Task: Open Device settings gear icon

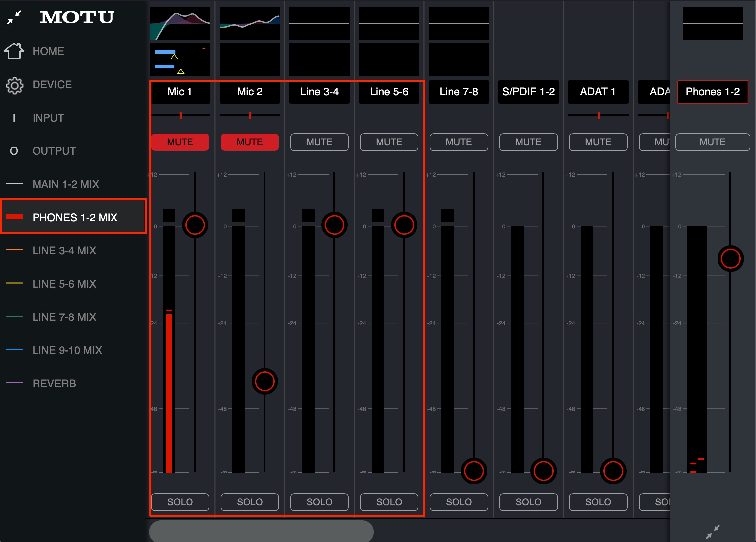Action: click(14, 85)
